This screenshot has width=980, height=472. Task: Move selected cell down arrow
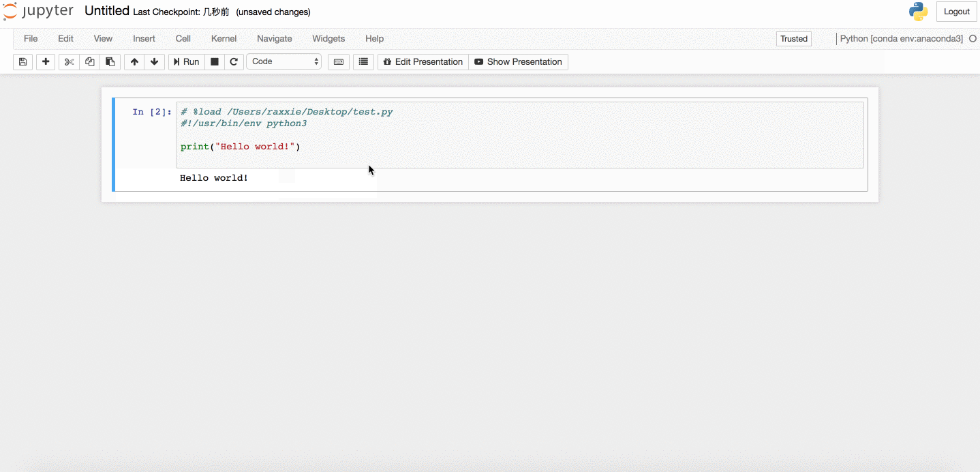click(x=155, y=61)
